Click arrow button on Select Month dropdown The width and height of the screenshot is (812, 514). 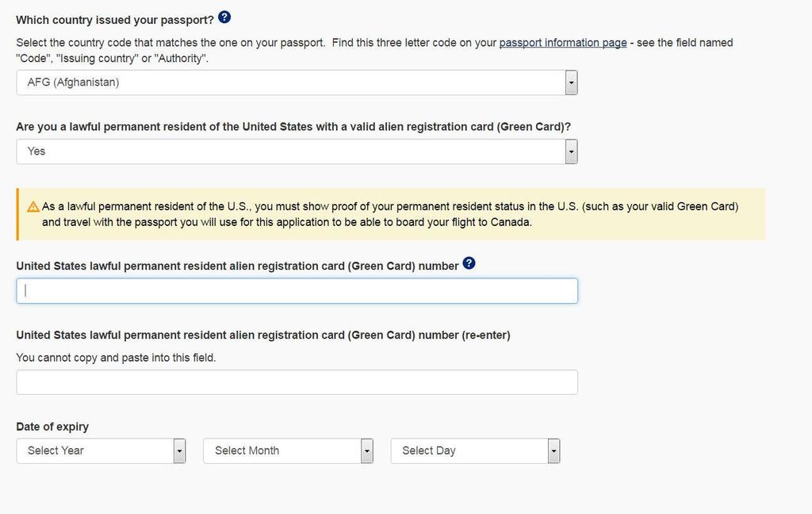point(366,451)
